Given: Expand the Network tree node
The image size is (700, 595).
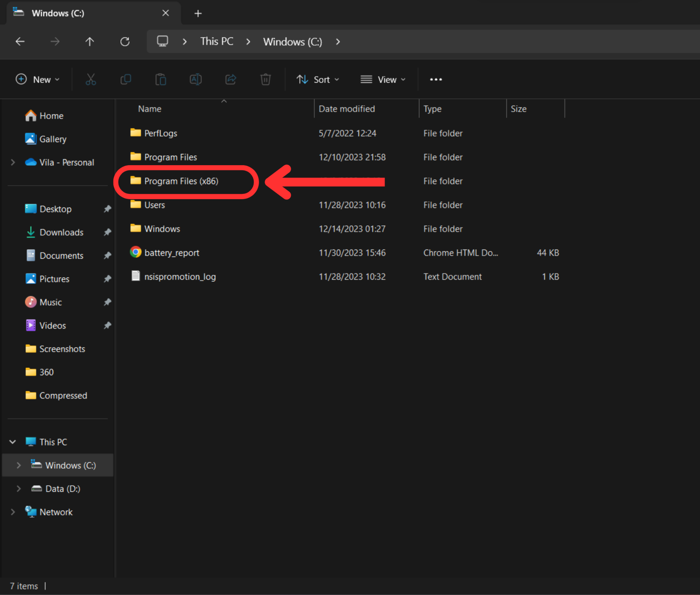Looking at the screenshot, I should point(13,512).
